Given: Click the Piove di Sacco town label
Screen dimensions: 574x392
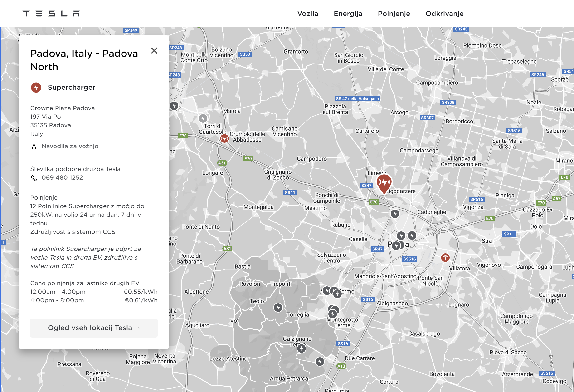Looking at the screenshot, I should pyautogui.click(x=508, y=353).
